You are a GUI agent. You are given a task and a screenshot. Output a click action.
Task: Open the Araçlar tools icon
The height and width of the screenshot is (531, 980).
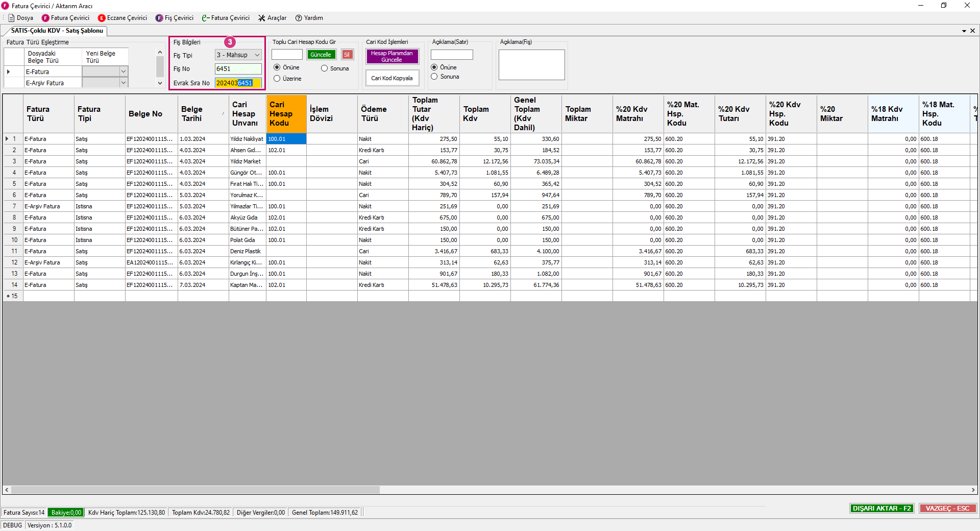262,18
